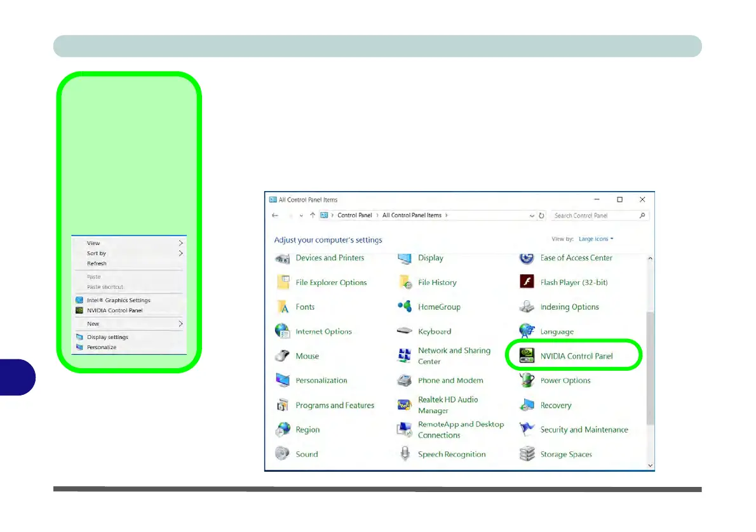Screen dimensions: 756x532
Task: Open the Fonts icon
Action: pos(283,307)
